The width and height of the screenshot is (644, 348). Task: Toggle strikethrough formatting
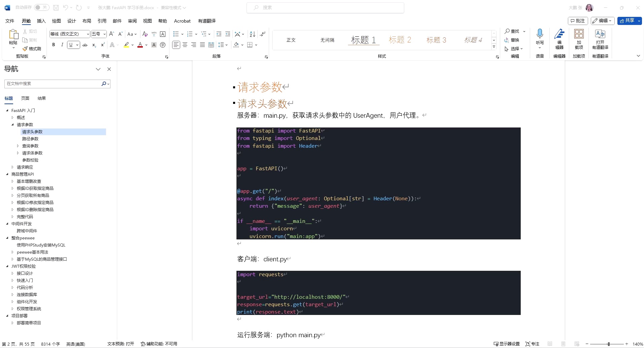85,45
